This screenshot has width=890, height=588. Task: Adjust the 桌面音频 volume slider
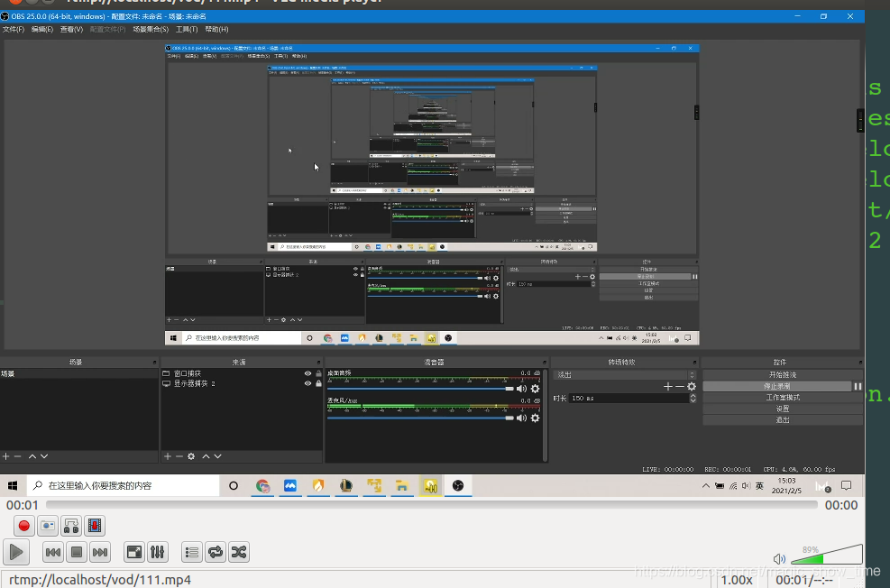point(420,389)
